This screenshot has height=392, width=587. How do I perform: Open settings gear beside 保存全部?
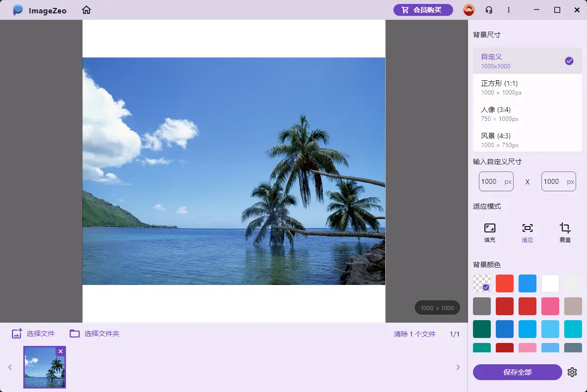point(572,372)
